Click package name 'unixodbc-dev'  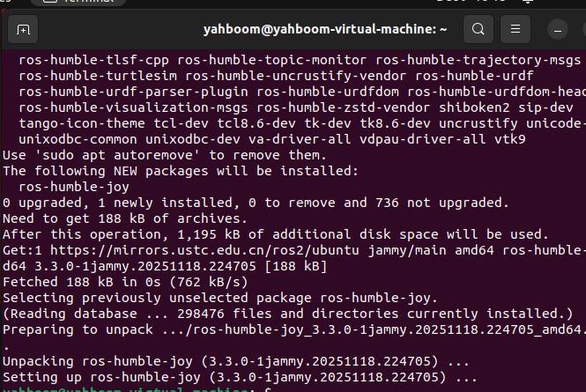pyautogui.click(x=192, y=139)
